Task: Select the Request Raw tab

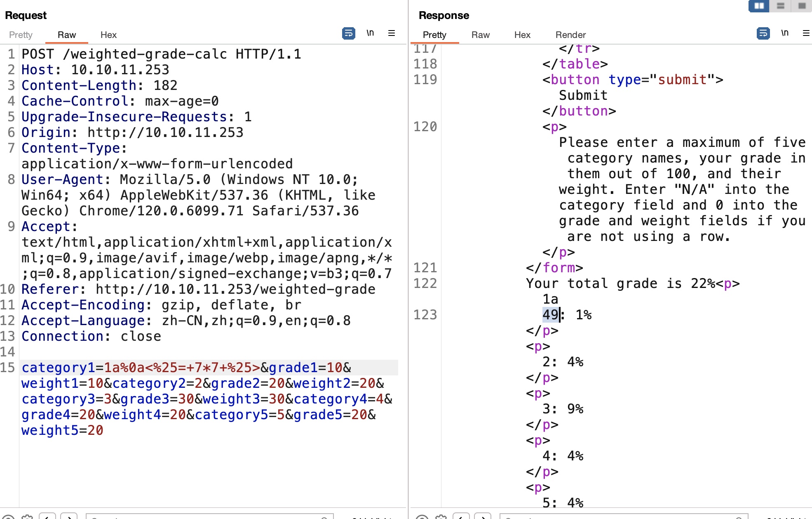Action: pyautogui.click(x=67, y=35)
